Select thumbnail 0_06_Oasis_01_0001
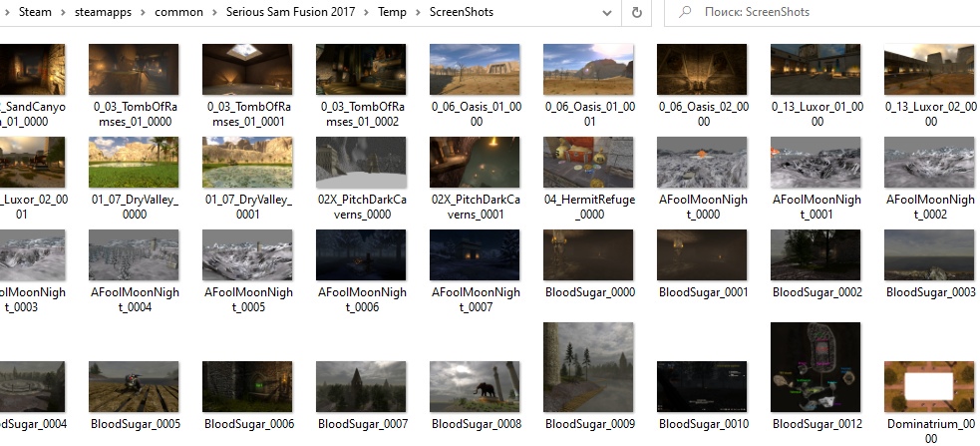The height and width of the screenshot is (446, 980). point(589,70)
